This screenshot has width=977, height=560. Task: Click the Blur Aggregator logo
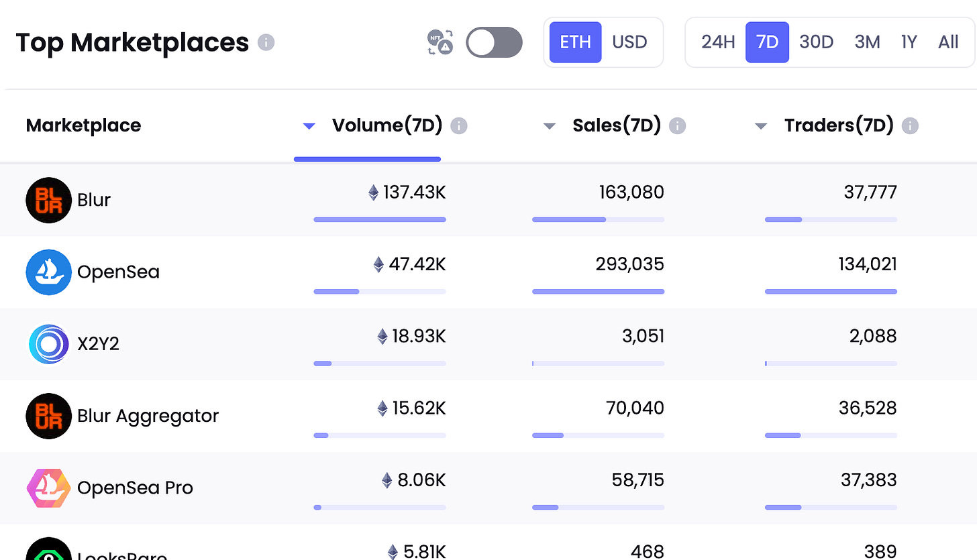[48, 416]
